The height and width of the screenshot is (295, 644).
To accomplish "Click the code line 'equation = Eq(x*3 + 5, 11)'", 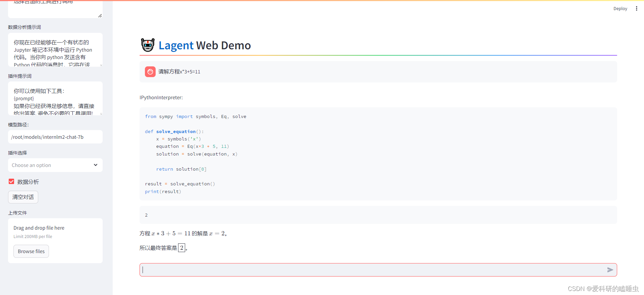I will pos(193,146).
